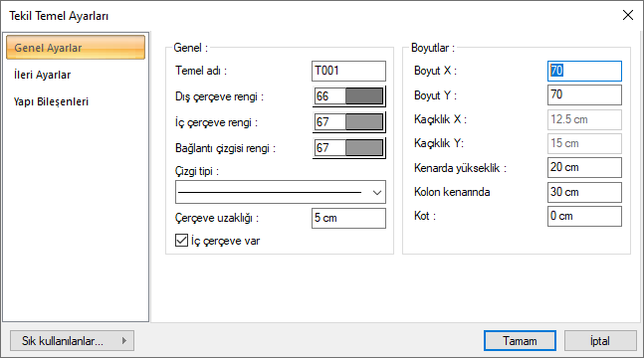Click Bağlantı çizgisi rengi color swatch
The image size is (644, 358).
pyautogui.click(x=364, y=148)
